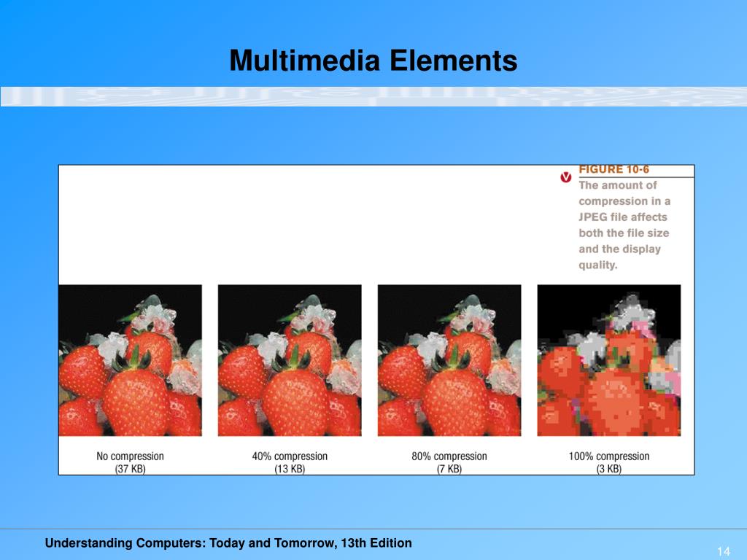Screen dimensions: 747x560
Task: Click the '(3 KB)' file size label
Action: (609, 469)
